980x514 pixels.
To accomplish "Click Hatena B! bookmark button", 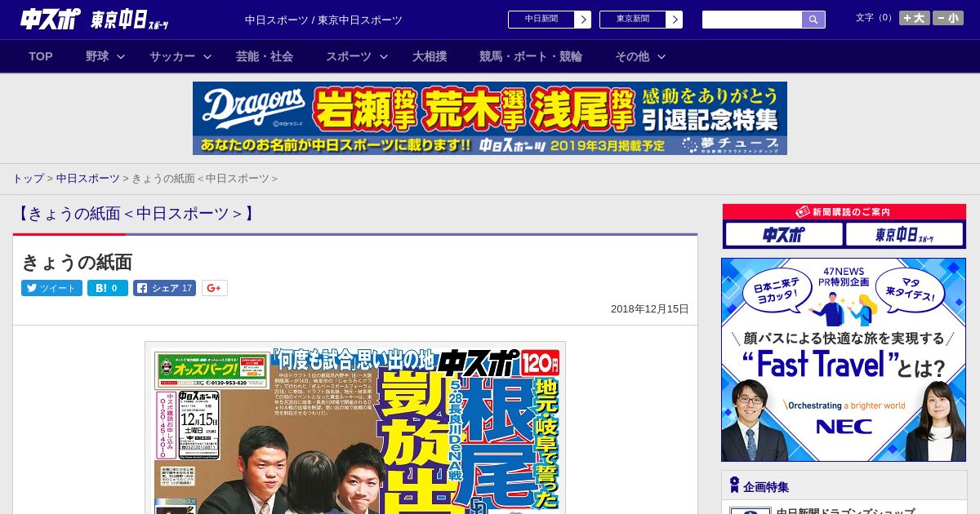I will click(108, 288).
